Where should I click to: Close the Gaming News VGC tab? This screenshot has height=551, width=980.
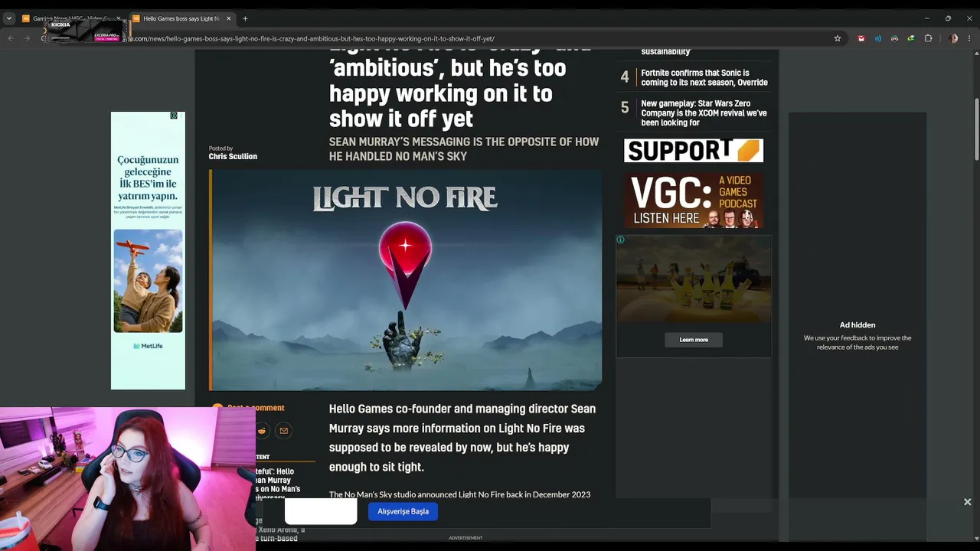pos(117,18)
